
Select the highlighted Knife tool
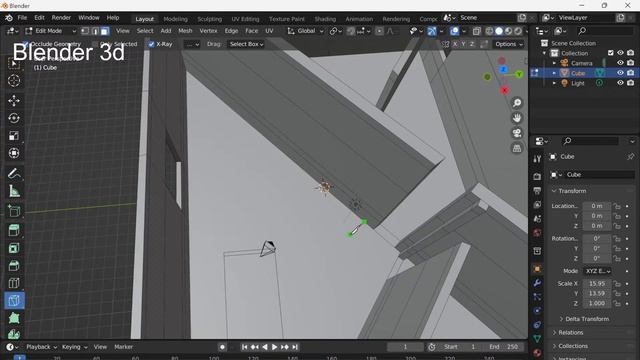tap(14, 300)
